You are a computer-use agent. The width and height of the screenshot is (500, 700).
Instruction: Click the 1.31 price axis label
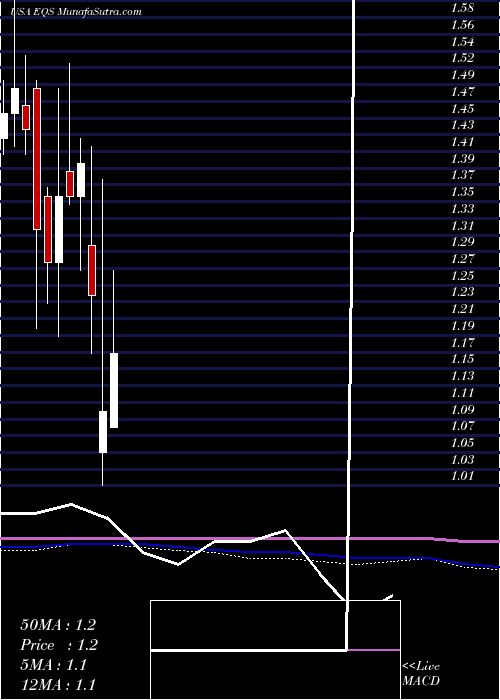[x=462, y=225]
